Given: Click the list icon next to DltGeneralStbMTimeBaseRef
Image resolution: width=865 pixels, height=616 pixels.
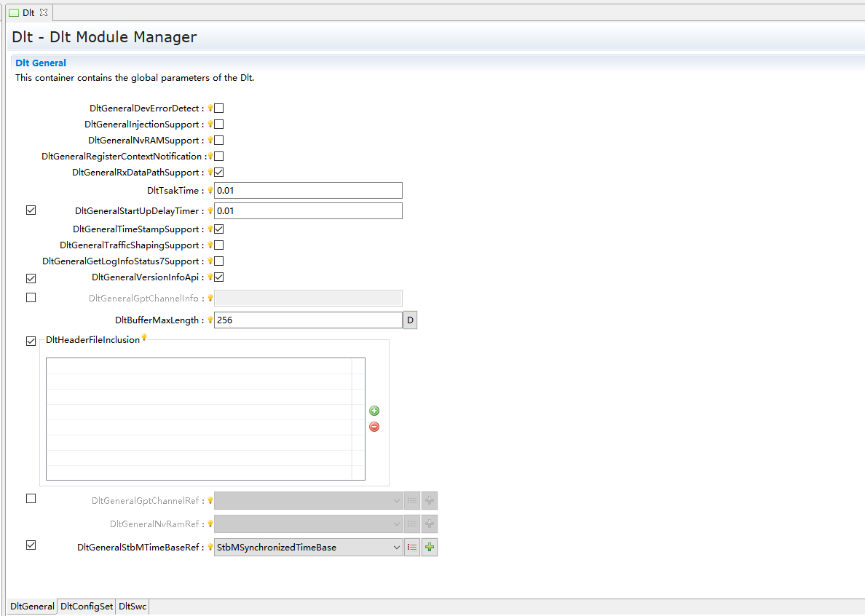Looking at the screenshot, I should (412, 547).
